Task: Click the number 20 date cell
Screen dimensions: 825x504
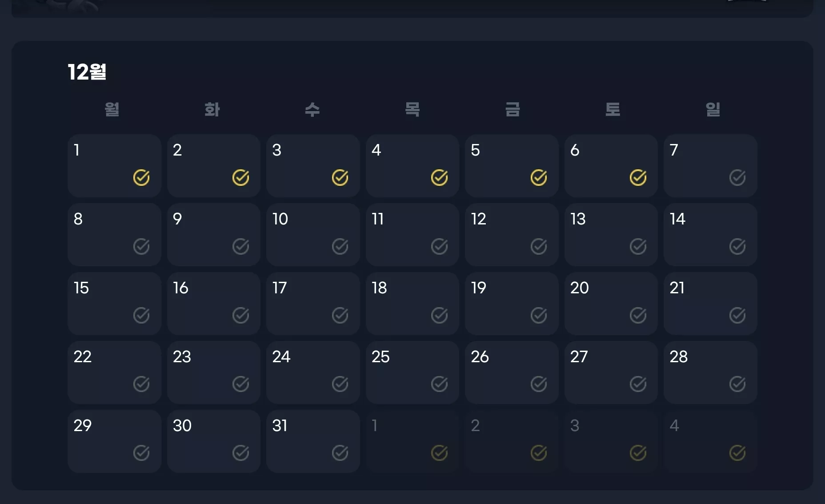Action: coord(611,304)
